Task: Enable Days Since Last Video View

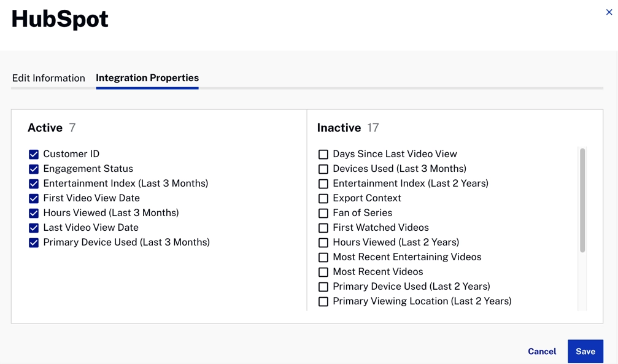Action: (323, 154)
